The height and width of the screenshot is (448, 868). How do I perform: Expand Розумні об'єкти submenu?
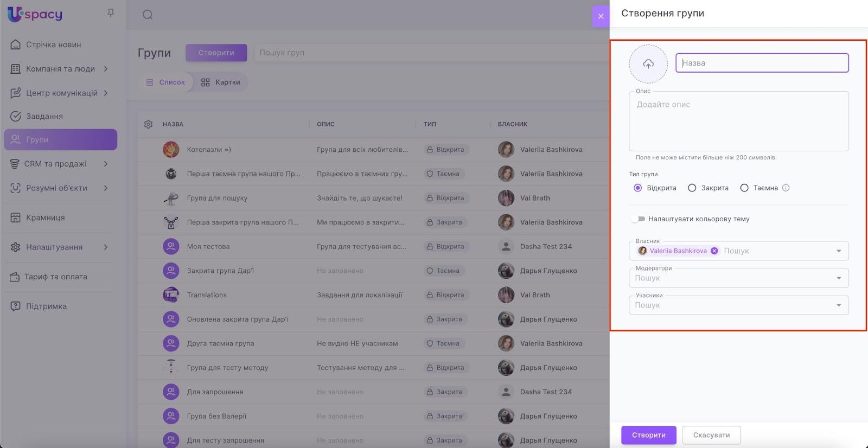pos(106,188)
